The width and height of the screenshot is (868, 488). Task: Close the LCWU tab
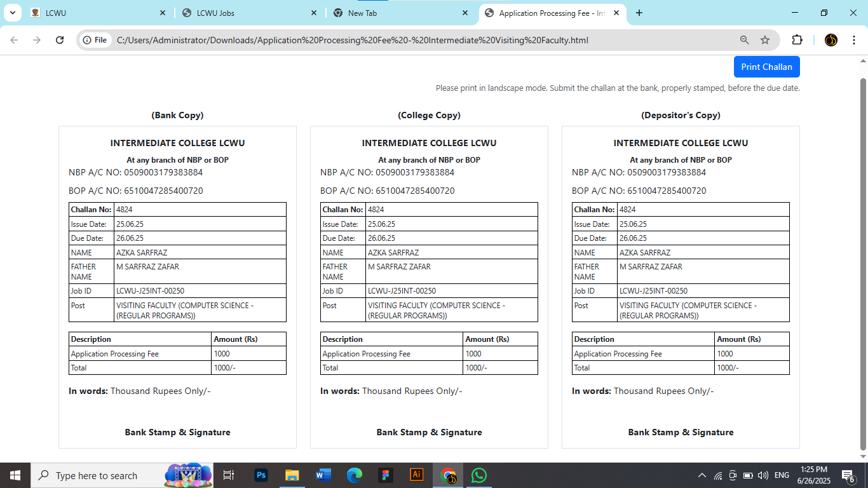click(163, 13)
